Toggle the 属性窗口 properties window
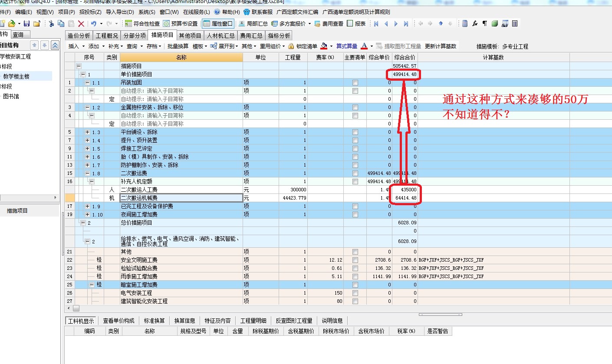The width and height of the screenshot is (612, 364). pyautogui.click(x=218, y=23)
